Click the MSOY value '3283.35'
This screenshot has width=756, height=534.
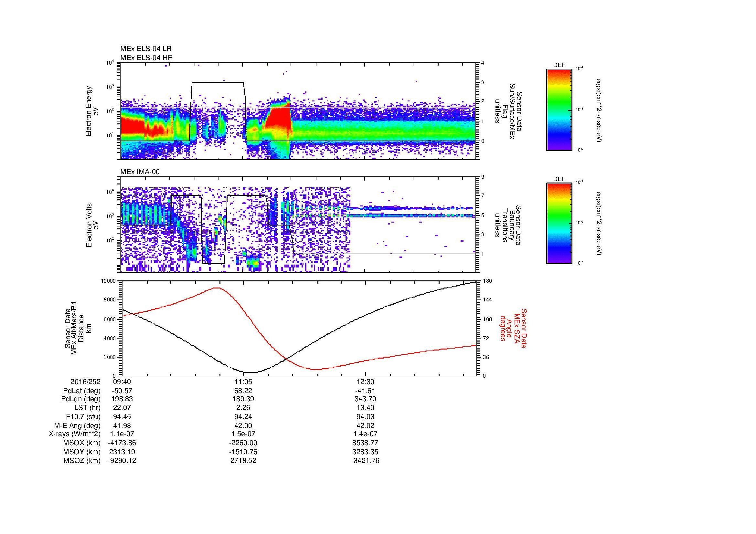(365, 452)
